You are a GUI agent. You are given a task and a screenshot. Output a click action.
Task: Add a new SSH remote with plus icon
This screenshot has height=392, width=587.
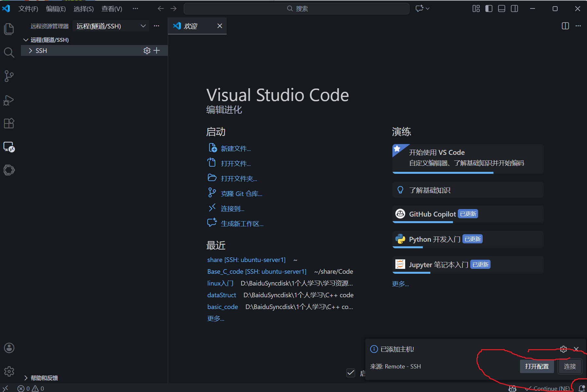(x=157, y=51)
